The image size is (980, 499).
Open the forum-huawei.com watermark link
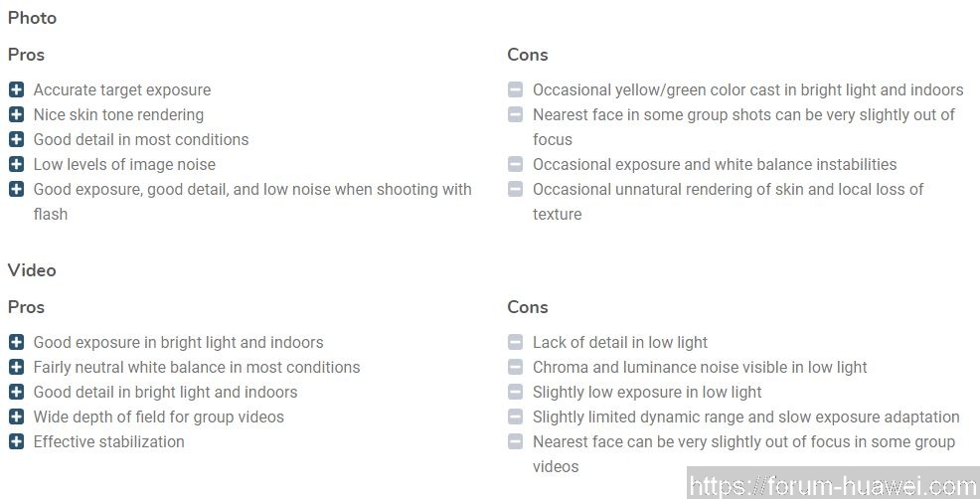pos(833,485)
